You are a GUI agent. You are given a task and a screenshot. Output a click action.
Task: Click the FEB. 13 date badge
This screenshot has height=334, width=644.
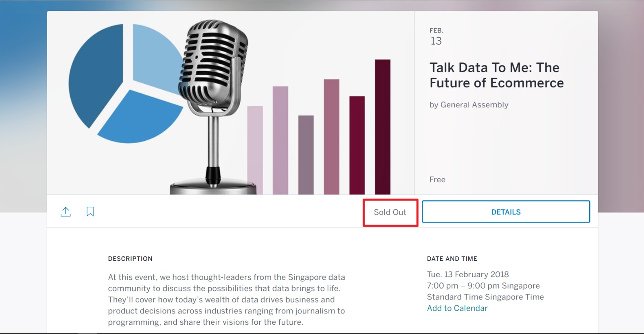[436, 37]
